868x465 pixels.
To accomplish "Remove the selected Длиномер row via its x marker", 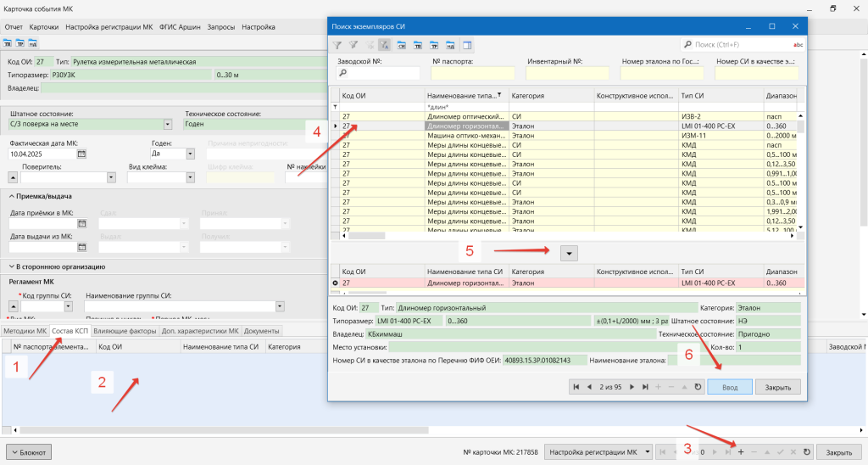I will click(x=335, y=283).
